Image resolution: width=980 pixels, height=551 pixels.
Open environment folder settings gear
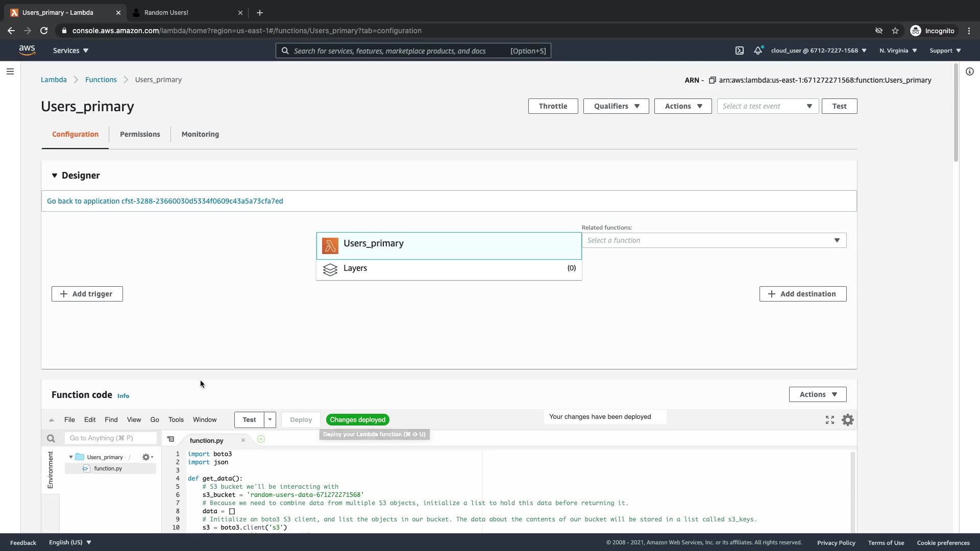(x=147, y=457)
